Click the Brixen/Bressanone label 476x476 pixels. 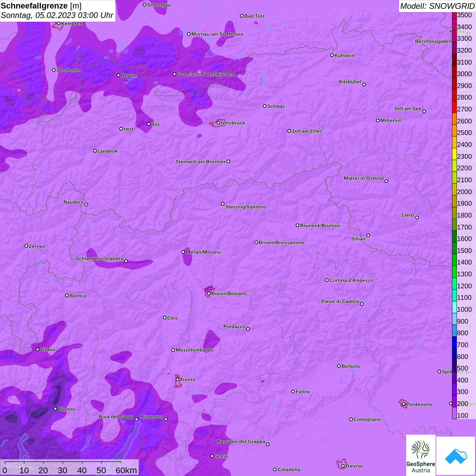click(x=282, y=242)
